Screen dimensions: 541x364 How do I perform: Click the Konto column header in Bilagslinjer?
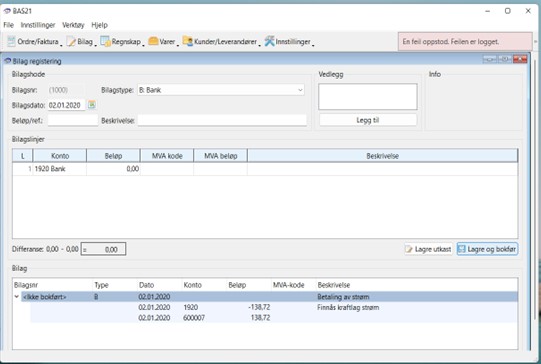(x=60, y=156)
